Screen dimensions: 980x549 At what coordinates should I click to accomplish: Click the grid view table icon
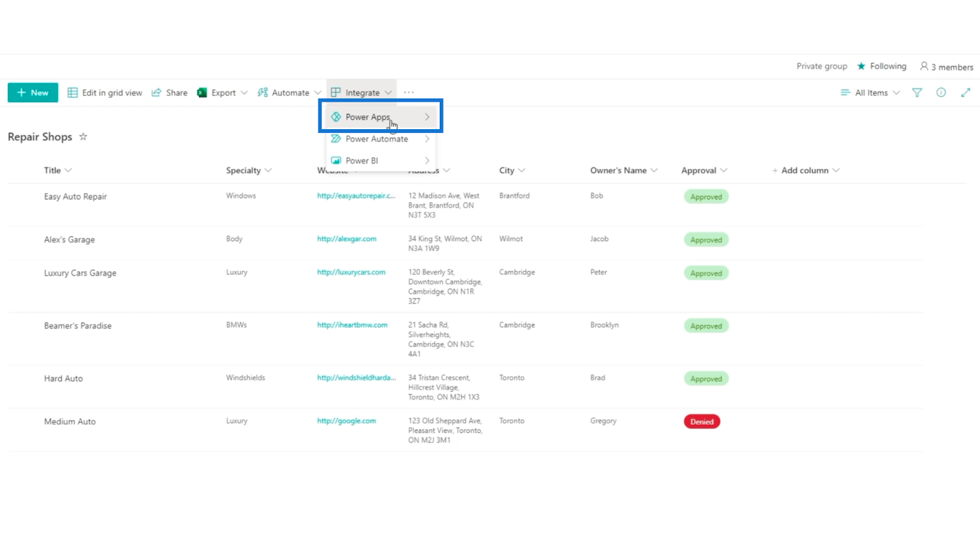[72, 92]
